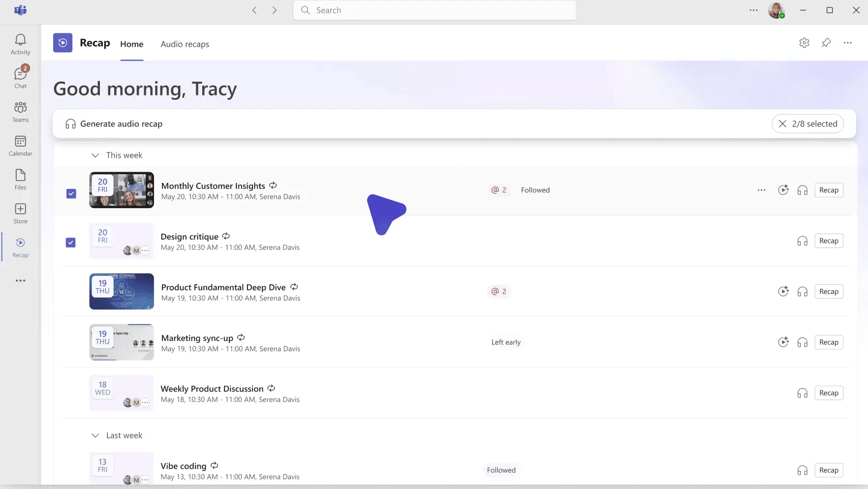Open more options for Monthly Customer Insights
Image resolution: width=868 pixels, height=489 pixels.
[x=761, y=190]
